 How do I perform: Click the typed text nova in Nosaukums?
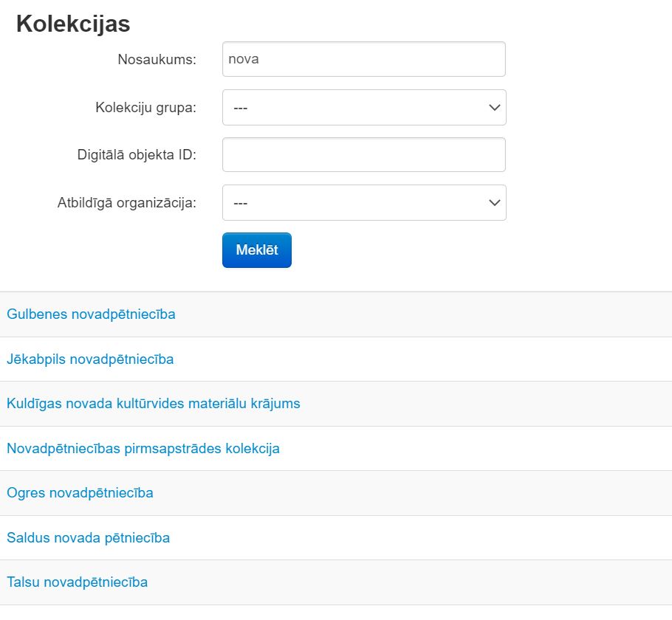[244, 59]
